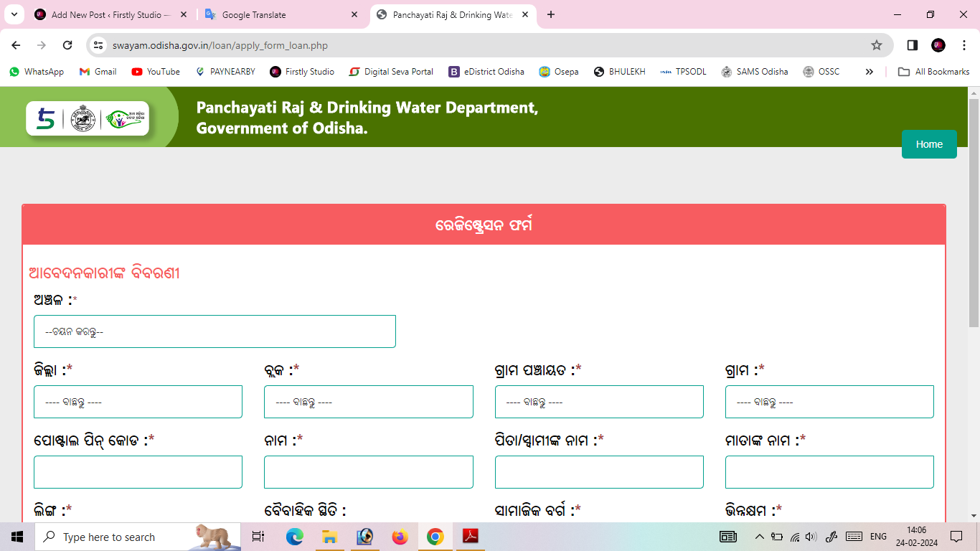The image size is (980, 551).
Task: Launch Adobe Acrobat from the taskbar
Action: click(x=471, y=536)
